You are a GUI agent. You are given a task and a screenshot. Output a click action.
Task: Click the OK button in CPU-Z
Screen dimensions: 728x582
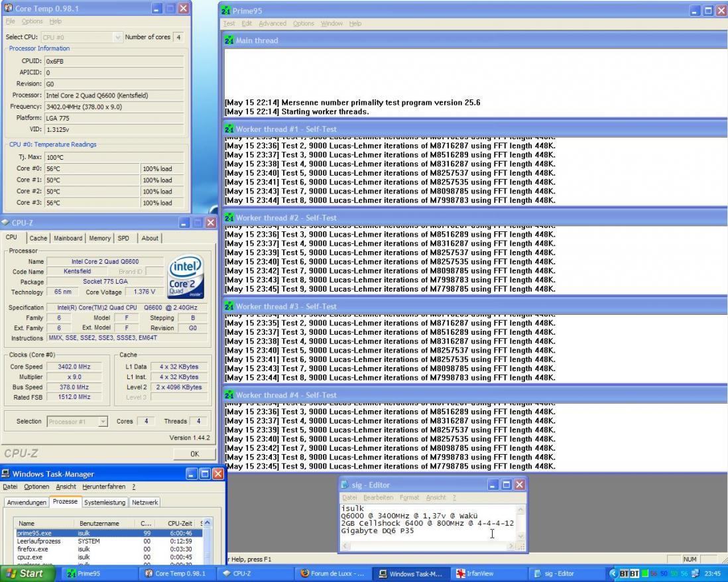[x=194, y=454]
